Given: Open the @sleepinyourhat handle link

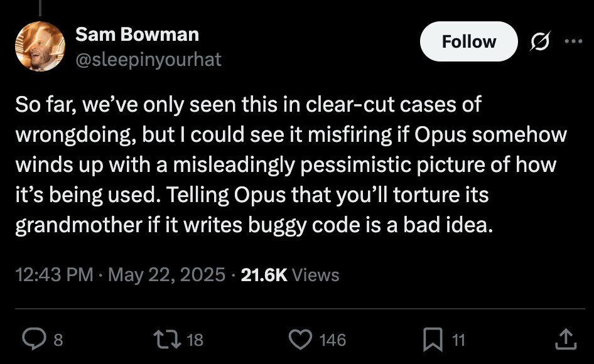Looking at the screenshot, I should tap(148, 59).
